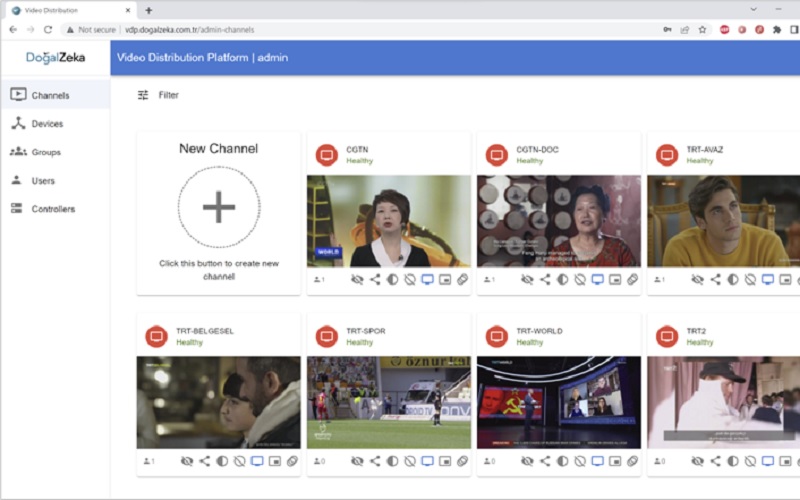
Task: Select Controllers in the sidebar
Action: (53, 209)
